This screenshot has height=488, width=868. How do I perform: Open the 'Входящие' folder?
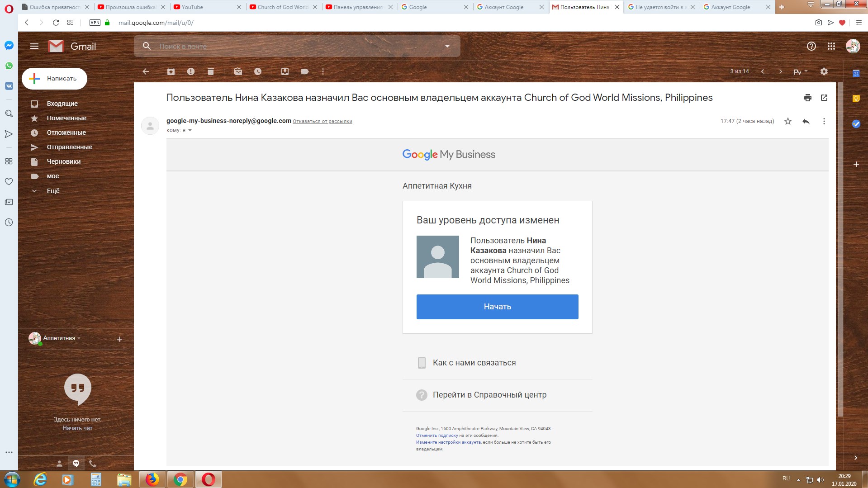62,104
